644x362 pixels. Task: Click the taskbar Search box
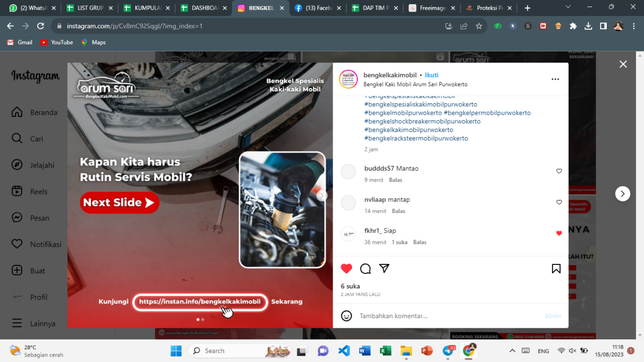[x=240, y=350]
